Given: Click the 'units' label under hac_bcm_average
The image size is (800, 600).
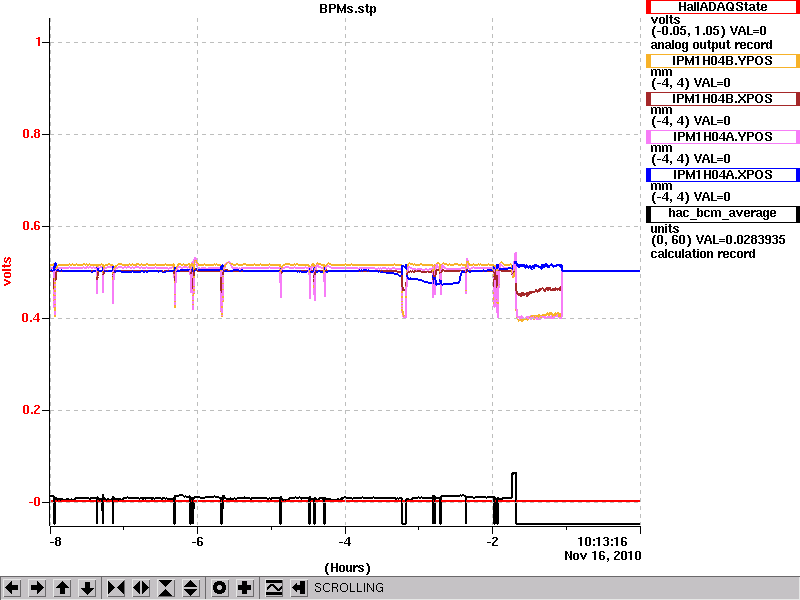Looking at the screenshot, I should [665, 229].
